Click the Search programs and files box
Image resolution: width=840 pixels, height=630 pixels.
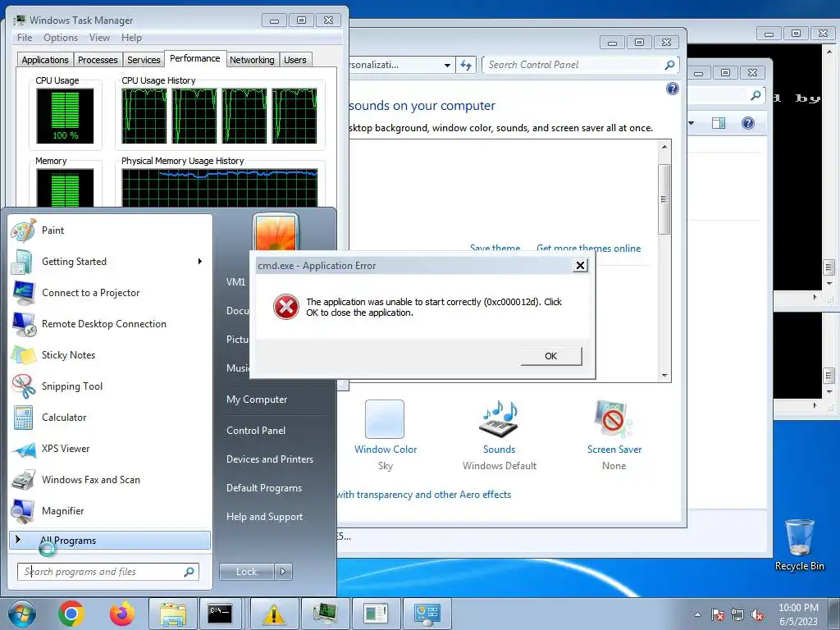(x=107, y=572)
